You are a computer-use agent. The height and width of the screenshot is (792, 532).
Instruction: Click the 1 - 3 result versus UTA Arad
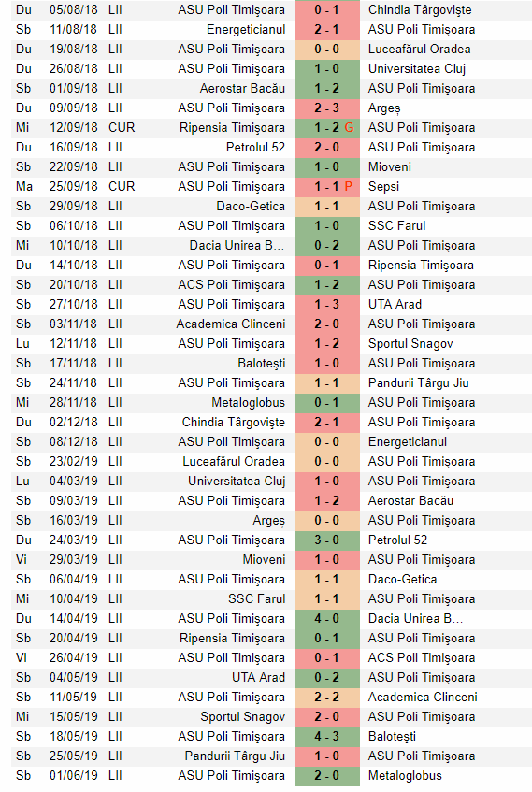(x=327, y=305)
